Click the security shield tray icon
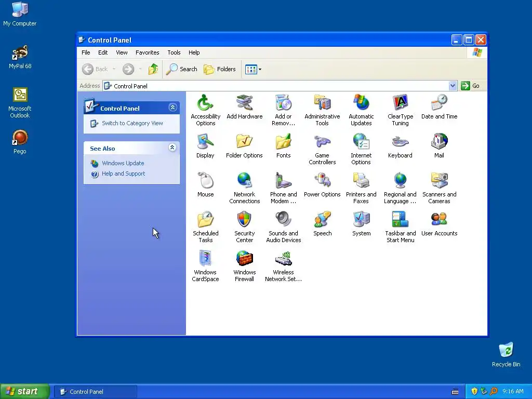This screenshot has height=399, width=532. 474,391
